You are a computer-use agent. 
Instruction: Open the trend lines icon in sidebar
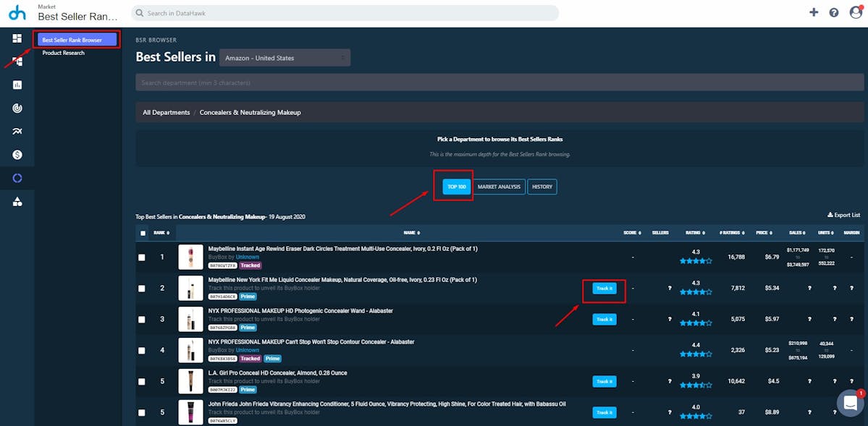[x=17, y=131]
